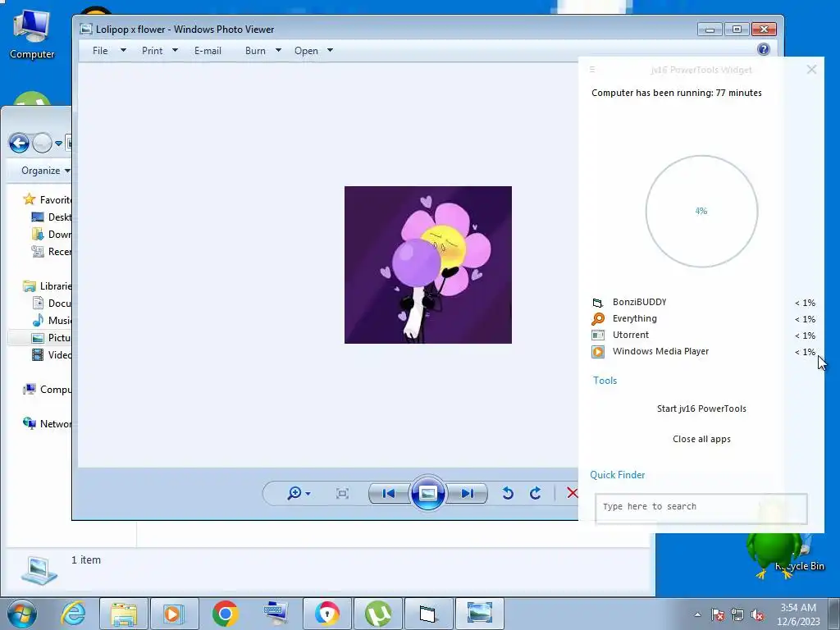840x630 pixels.
Task: Select Network in Explorer sidebar
Action: point(47,424)
